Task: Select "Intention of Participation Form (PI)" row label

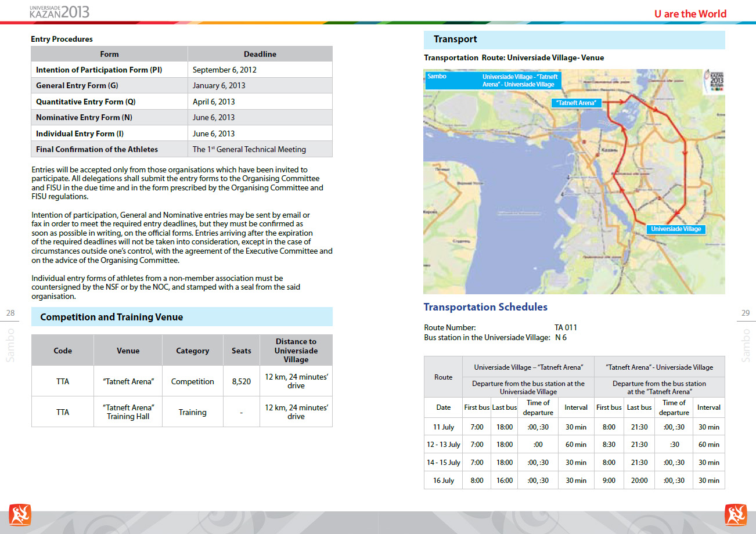Action: point(99,70)
